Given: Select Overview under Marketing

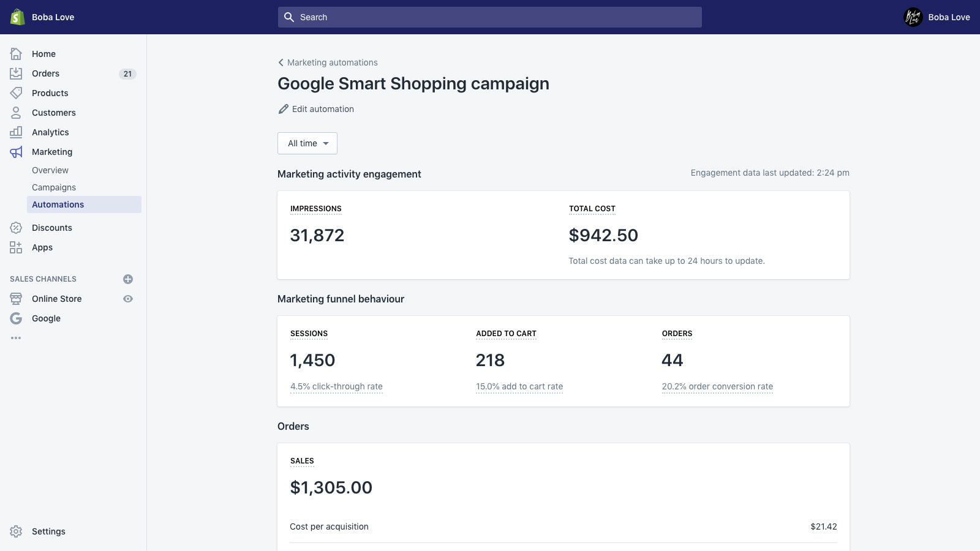Looking at the screenshot, I should pyautogui.click(x=50, y=170).
